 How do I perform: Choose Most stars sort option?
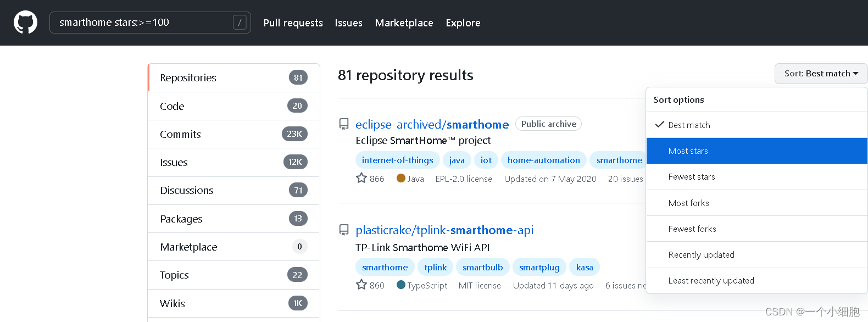(756, 151)
